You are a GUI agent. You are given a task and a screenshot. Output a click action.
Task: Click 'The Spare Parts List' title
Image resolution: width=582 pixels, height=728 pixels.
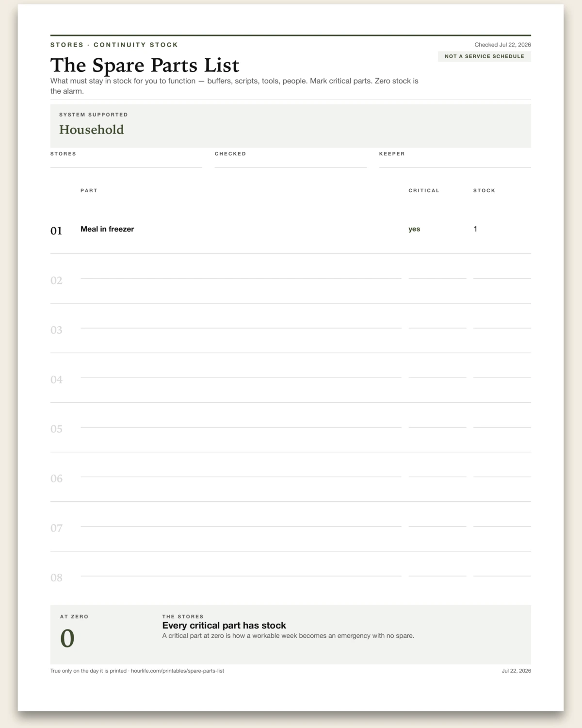click(145, 65)
